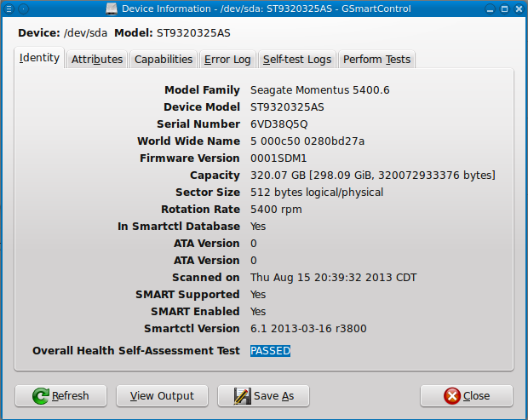Maximize the Device Information window
The height and width of the screenshot is (420, 528).
[504, 9]
